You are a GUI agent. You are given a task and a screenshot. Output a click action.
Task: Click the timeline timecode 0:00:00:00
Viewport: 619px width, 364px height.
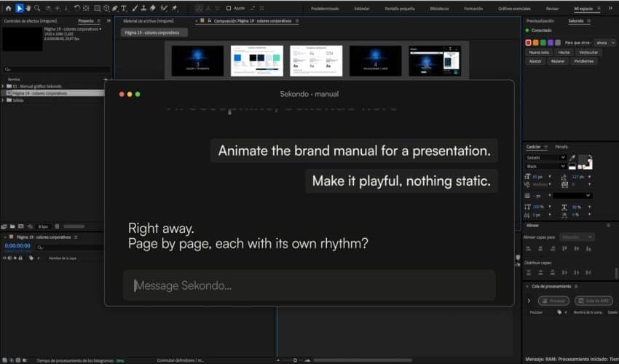coord(17,245)
